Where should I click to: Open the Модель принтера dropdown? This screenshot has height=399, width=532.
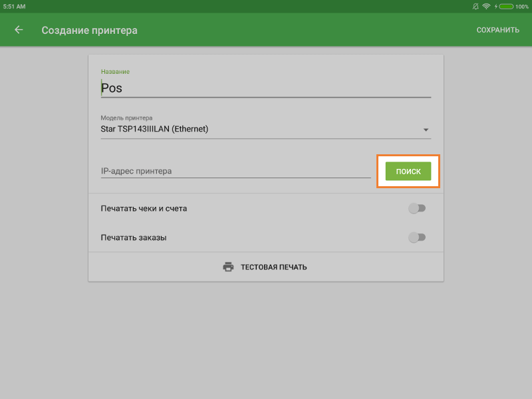click(265, 129)
